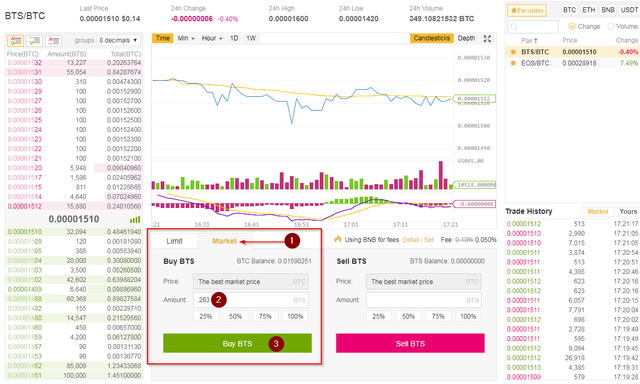Switch chart to Depth view
The image size is (640, 384).
point(467,38)
